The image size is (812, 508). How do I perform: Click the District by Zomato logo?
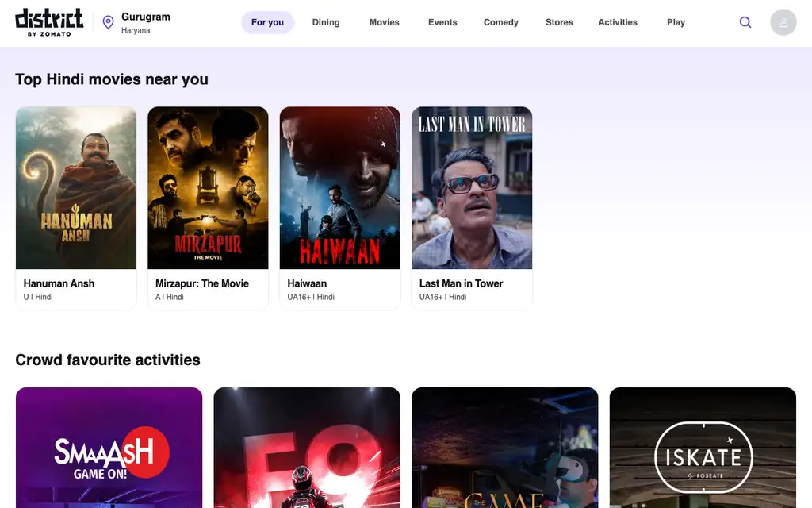[x=49, y=22]
